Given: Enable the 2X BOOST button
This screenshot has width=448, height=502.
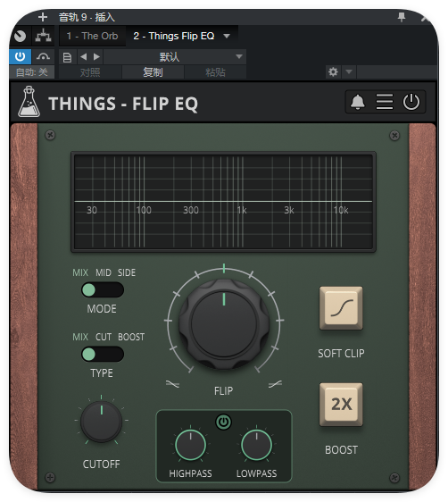Looking at the screenshot, I should (x=341, y=405).
